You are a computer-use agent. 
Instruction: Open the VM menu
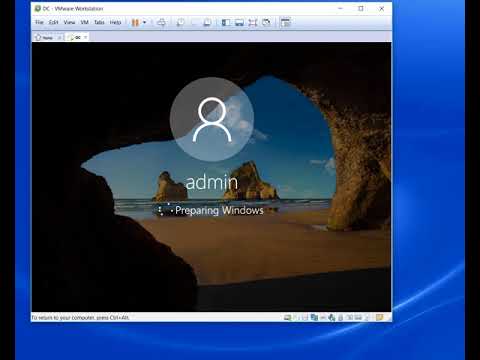[84, 22]
